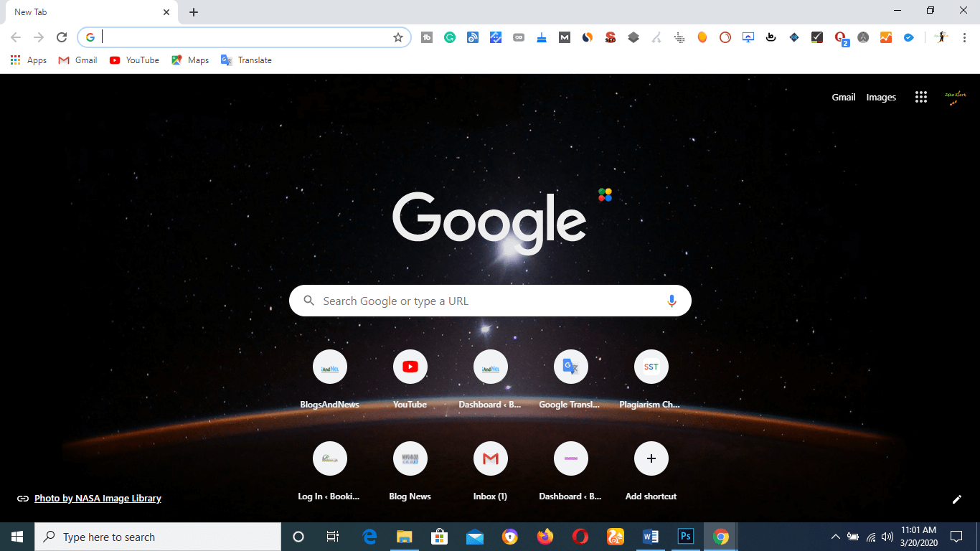980x551 pixels.
Task: Open the Gmail bookmark in bookmarks bar
Action: [x=77, y=60]
